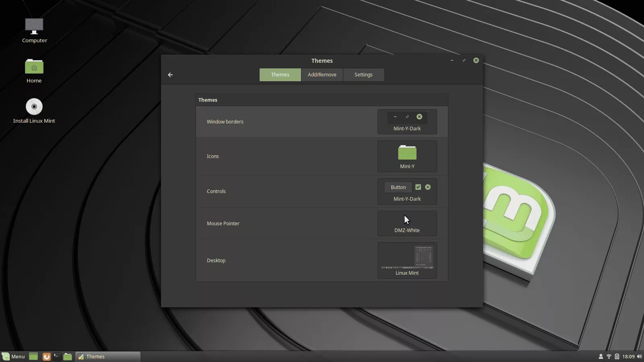The height and width of the screenshot is (362, 644).
Task: Close the Themes window
Action: click(476, 60)
